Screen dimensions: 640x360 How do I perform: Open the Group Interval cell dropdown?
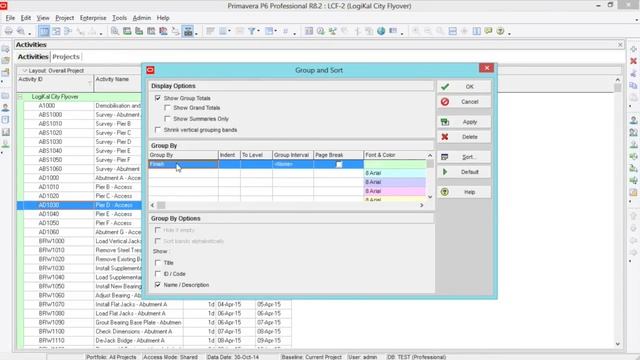(x=293, y=164)
